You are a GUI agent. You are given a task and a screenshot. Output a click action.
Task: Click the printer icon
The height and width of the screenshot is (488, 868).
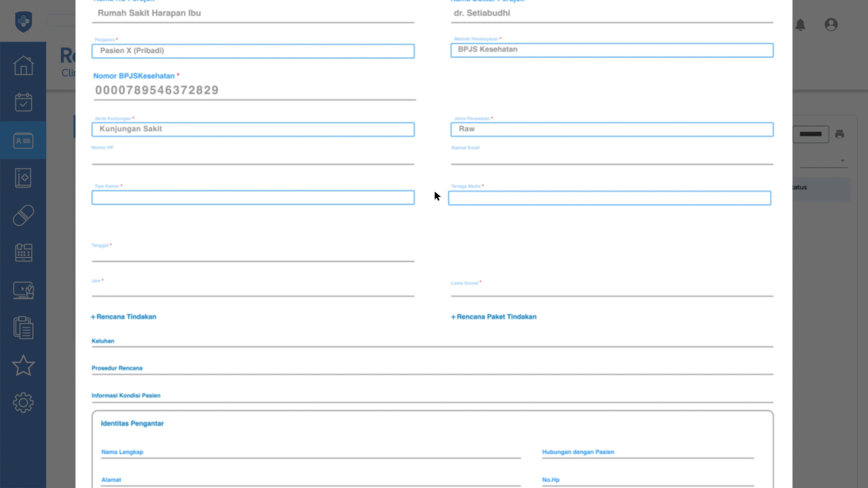click(x=840, y=134)
